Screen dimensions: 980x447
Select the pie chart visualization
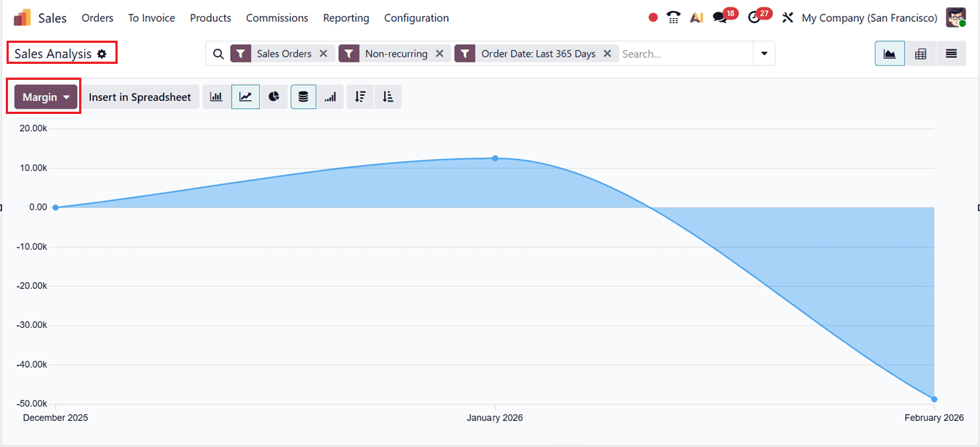(274, 97)
